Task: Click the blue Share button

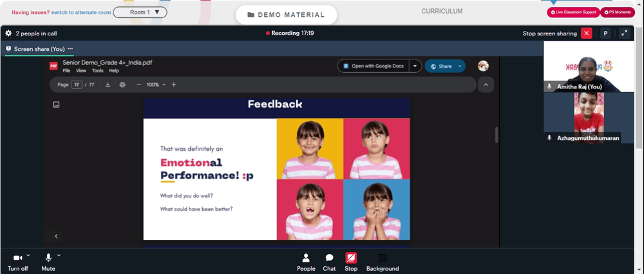Action: click(x=440, y=66)
